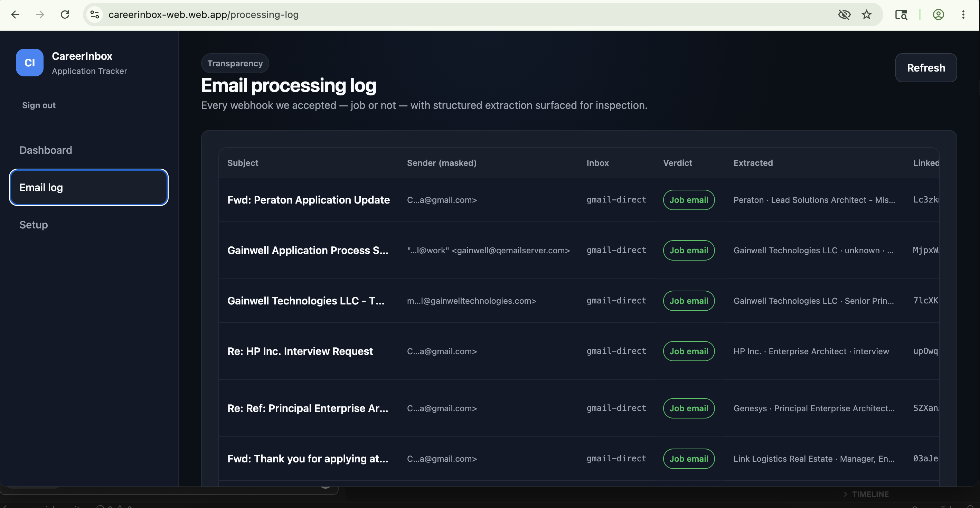Click the browser forward arrow
The width and height of the screenshot is (980, 508).
(x=40, y=15)
